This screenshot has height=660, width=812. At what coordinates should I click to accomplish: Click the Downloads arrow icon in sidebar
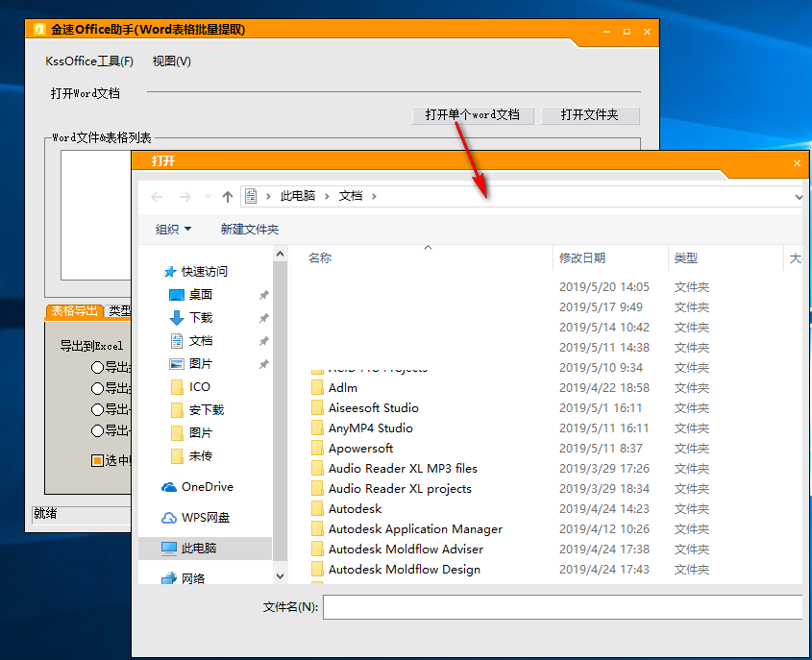(177, 318)
